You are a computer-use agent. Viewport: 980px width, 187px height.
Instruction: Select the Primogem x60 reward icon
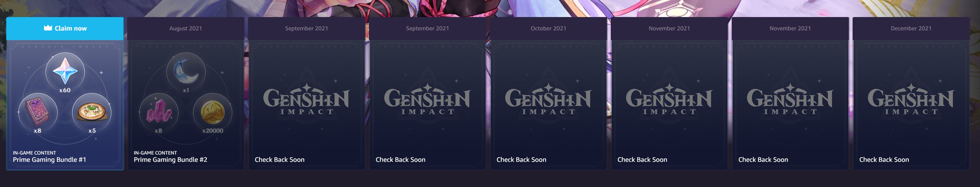[65, 71]
